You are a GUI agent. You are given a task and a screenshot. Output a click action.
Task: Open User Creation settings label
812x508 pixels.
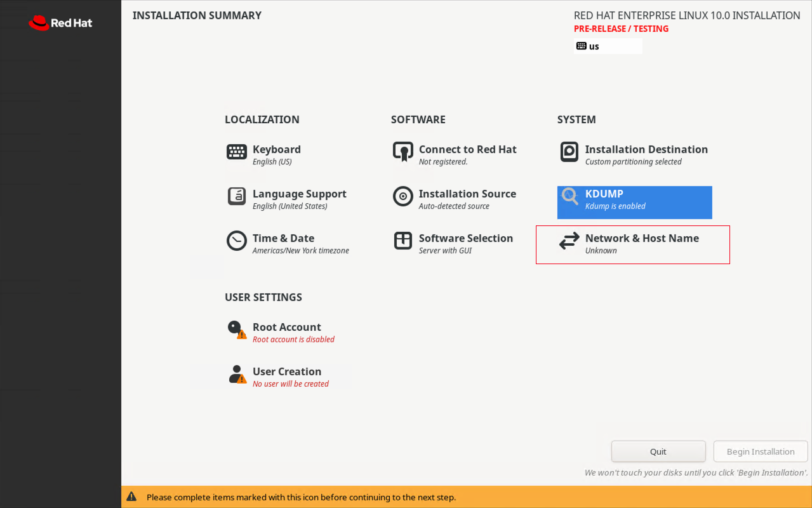tap(287, 371)
